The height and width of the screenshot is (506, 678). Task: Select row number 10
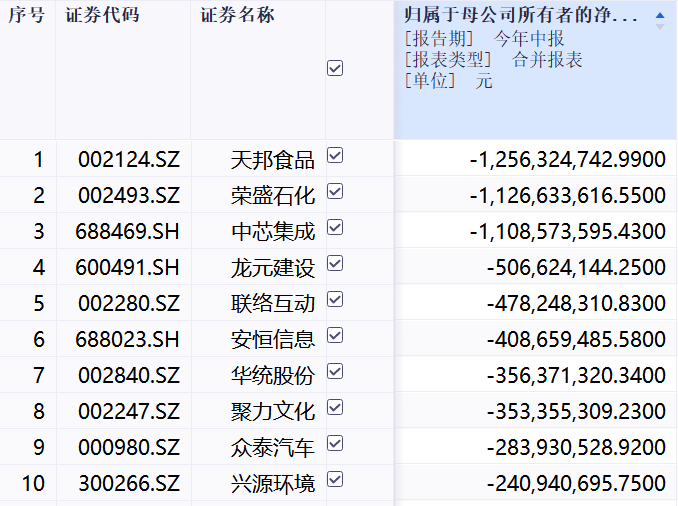tap(33, 483)
